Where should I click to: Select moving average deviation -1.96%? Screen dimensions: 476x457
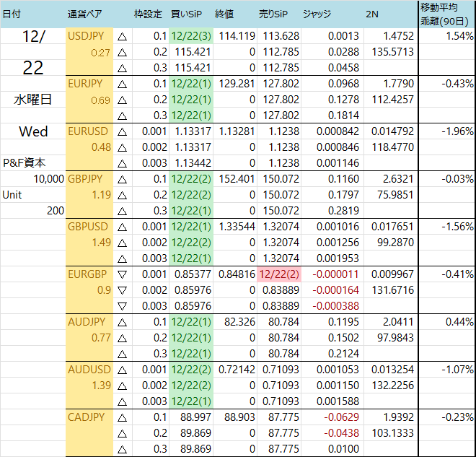coord(457,131)
